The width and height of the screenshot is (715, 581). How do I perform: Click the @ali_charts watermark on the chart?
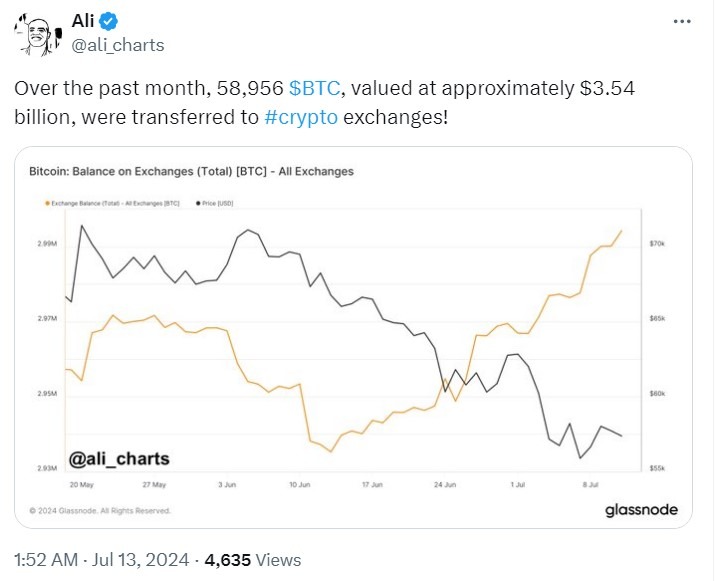click(x=119, y=459)
